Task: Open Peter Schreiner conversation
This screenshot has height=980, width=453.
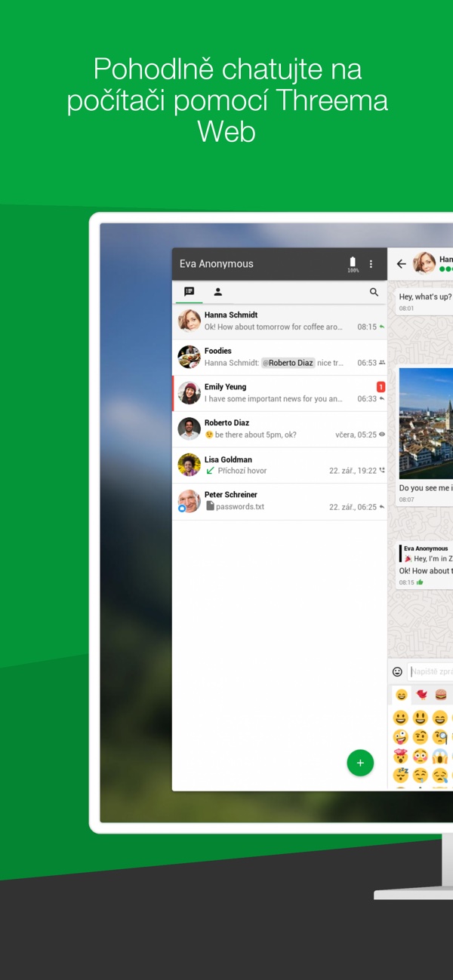Action: pos(280,502)
